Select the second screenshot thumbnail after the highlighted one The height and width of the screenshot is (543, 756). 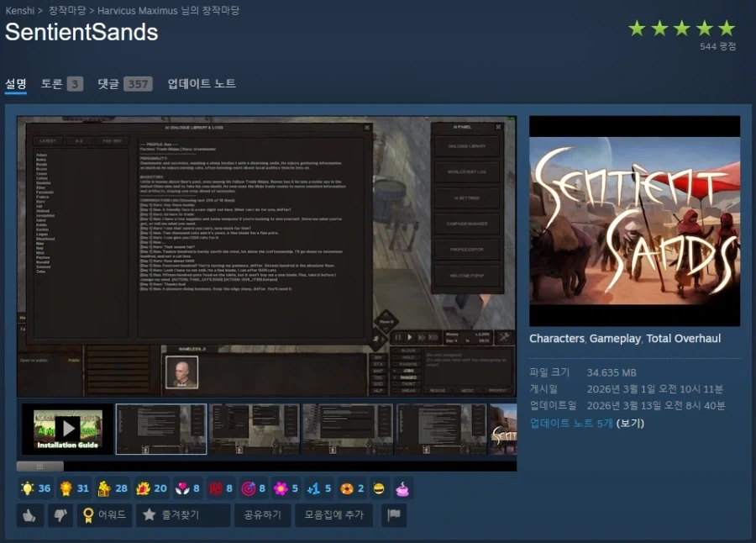255,429
